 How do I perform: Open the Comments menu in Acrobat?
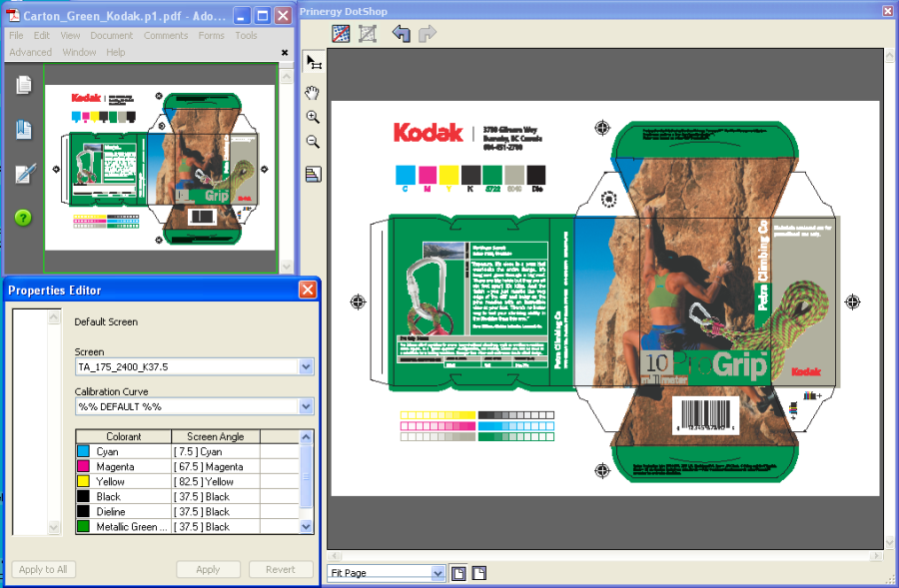coord(166,36)
